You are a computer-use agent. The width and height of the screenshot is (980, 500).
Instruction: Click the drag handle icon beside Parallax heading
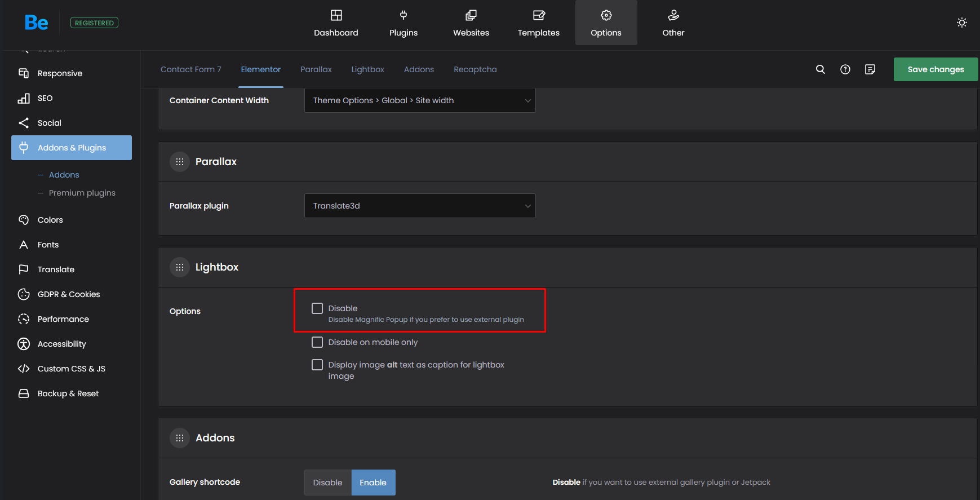[180, 162]
